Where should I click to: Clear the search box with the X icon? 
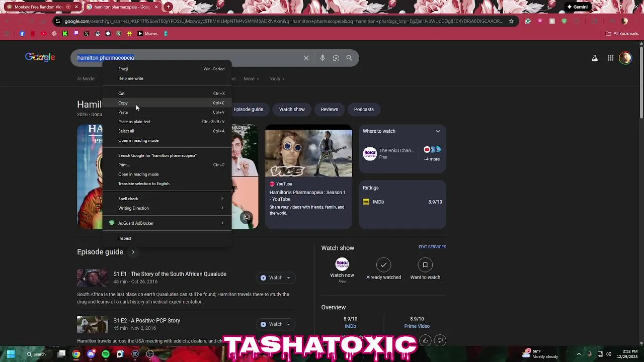coord(306,58)
